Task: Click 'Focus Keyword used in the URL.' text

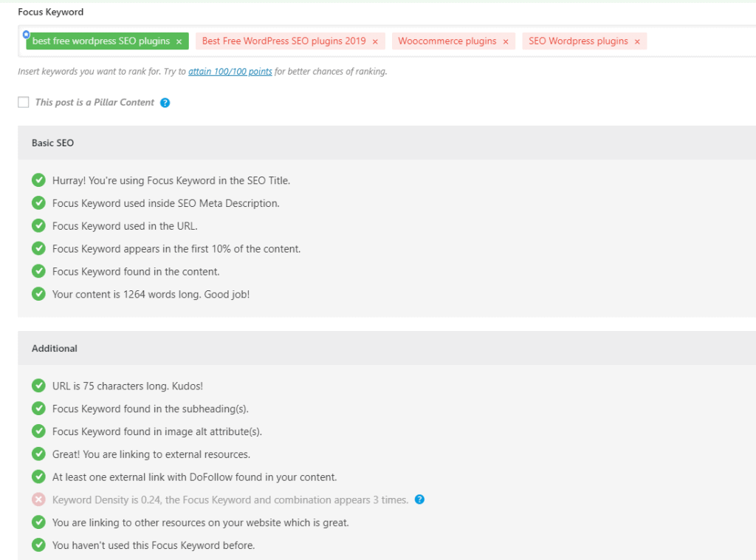Action: (x=125, y=226)
